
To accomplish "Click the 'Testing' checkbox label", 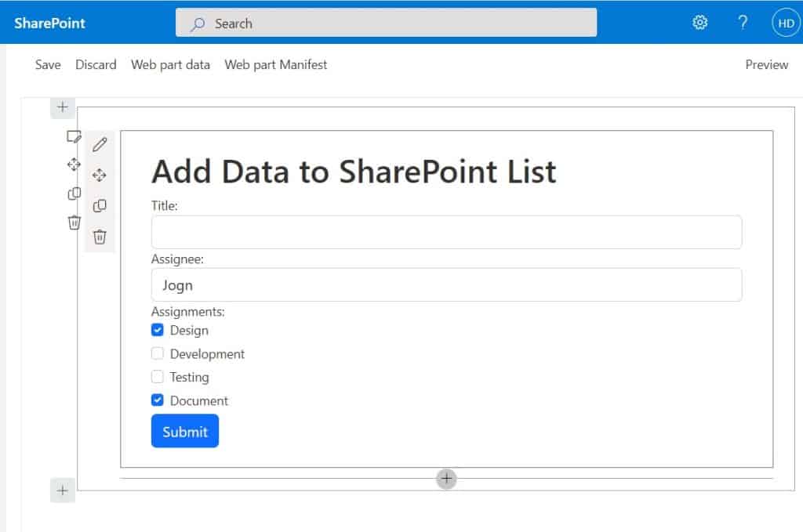I will coord(190,377).
